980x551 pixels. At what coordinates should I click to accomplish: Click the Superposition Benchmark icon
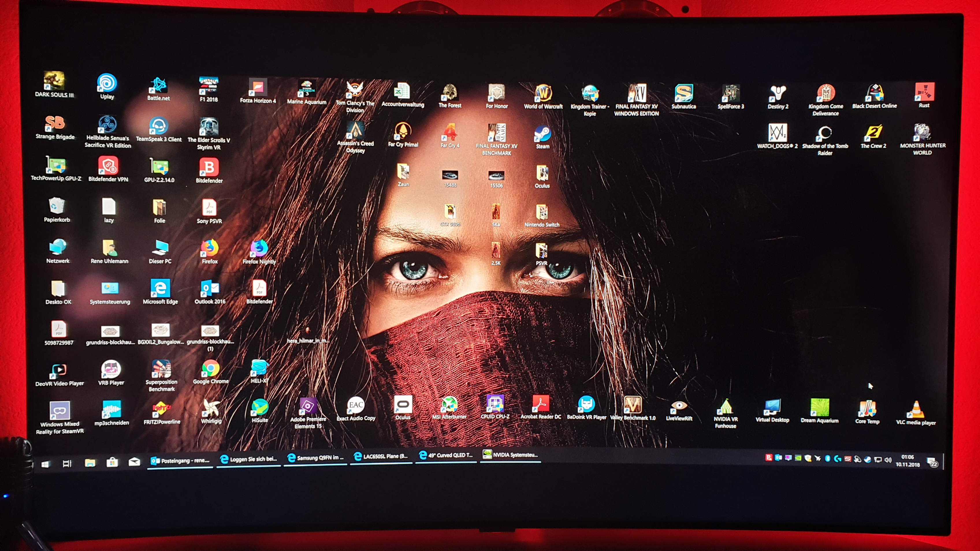point(161,376)
